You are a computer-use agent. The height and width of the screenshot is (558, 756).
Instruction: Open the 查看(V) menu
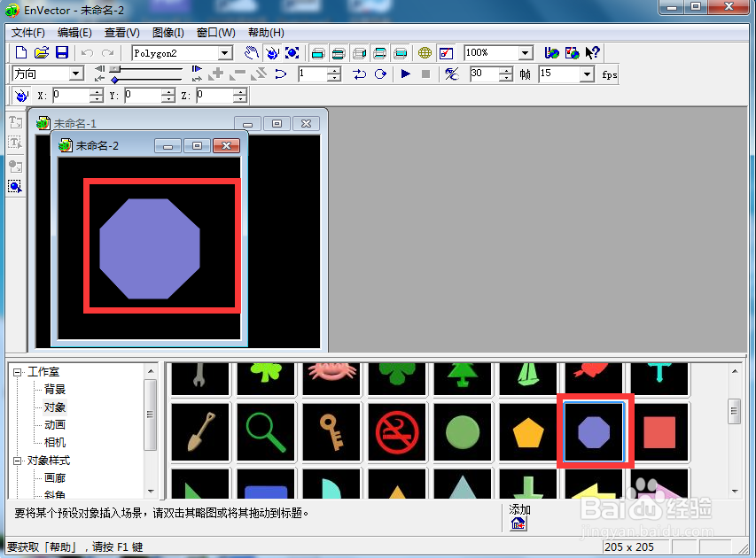point(122,33)
